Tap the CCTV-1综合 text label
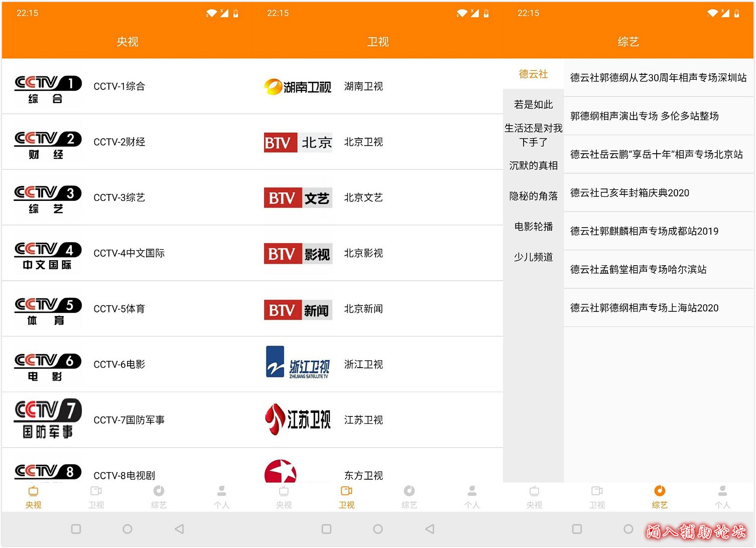The height and width of the screenshot is (548, 756). 119,86
